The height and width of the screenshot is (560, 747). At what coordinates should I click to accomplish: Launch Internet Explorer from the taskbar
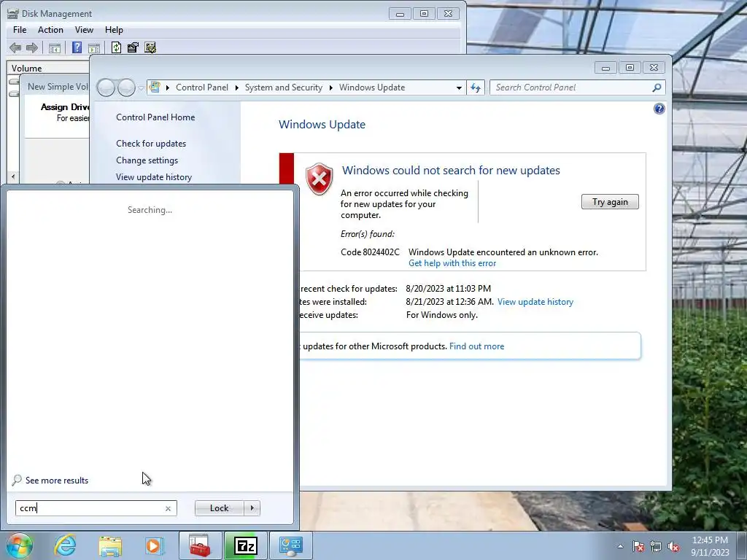click(x=65, y=545)
